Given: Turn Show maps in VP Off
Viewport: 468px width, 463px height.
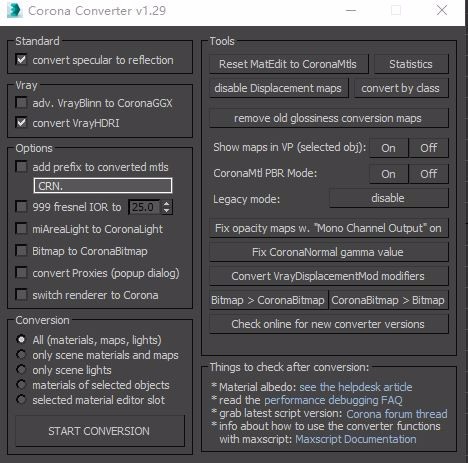Looking at the screenshot, I should click(x=429, y=148).
